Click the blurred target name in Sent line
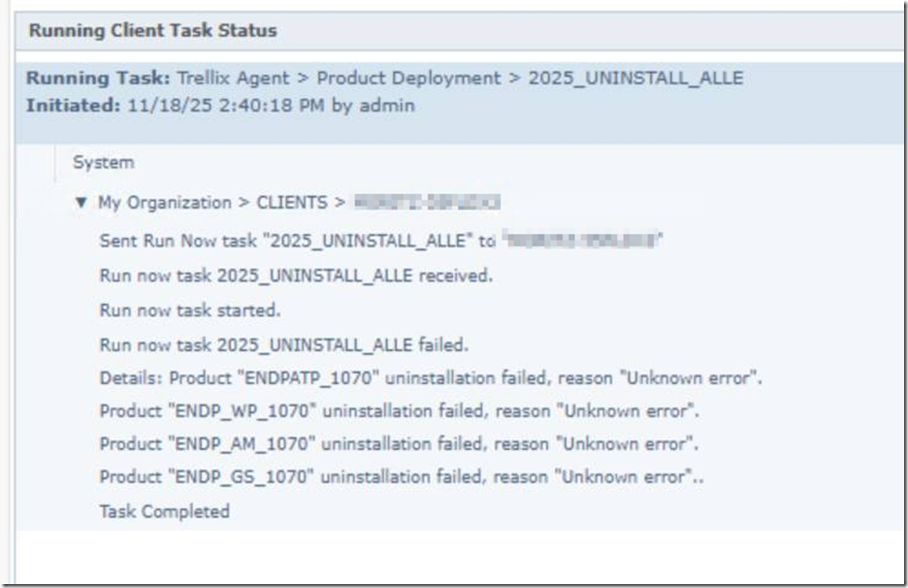 [x=583, y=241]
